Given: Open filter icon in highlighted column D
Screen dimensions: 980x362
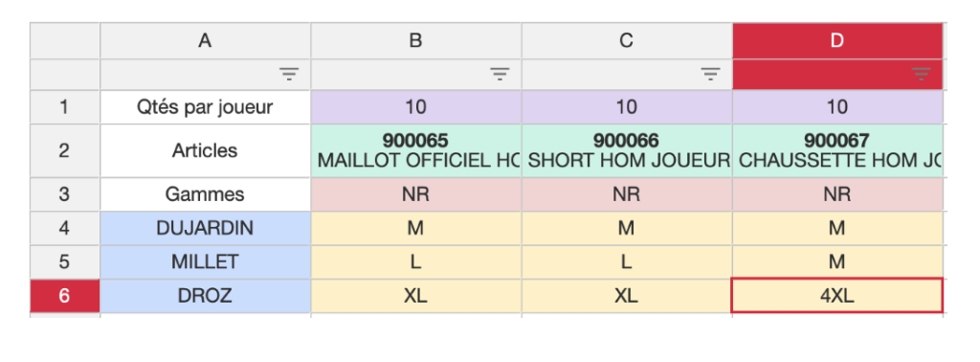Looking at the screenshot, I should click(x=921, y=75).
